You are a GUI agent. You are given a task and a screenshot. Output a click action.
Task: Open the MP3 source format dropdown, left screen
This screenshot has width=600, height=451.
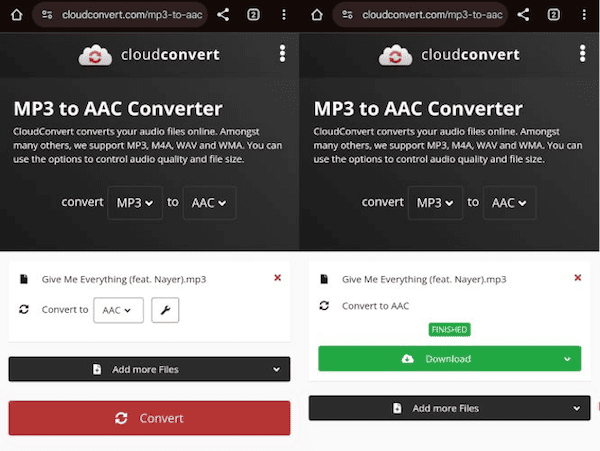click(x=135, y=203)
